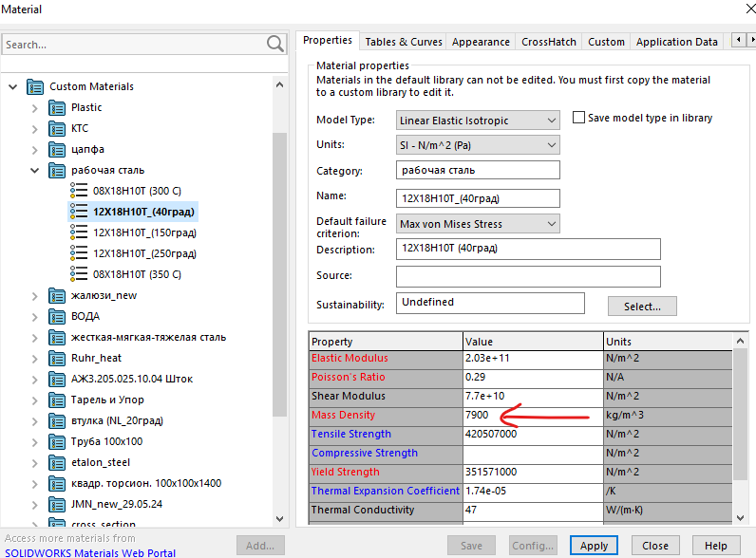The image size is (756, 558).
Task: Click the Custom Materials library icon
Action: [35, 86]
